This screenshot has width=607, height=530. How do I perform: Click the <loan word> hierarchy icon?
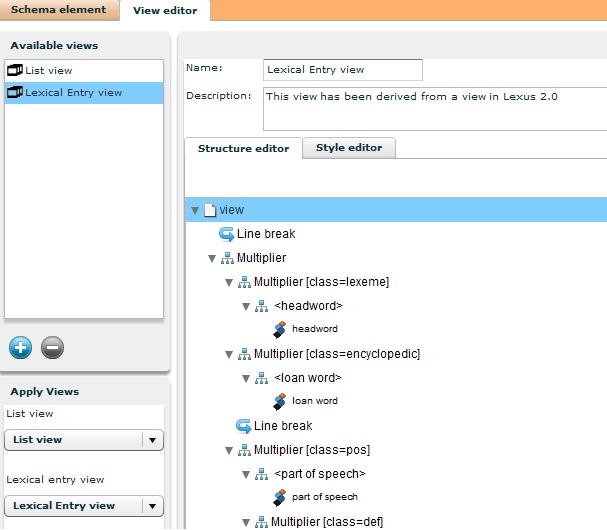tap(261, 378)
